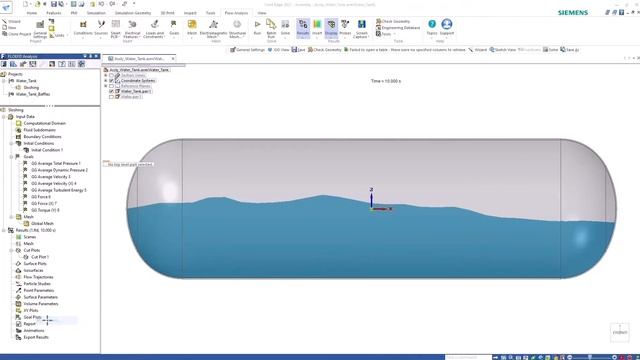Collapse the Mesh input node

[11, 217]
